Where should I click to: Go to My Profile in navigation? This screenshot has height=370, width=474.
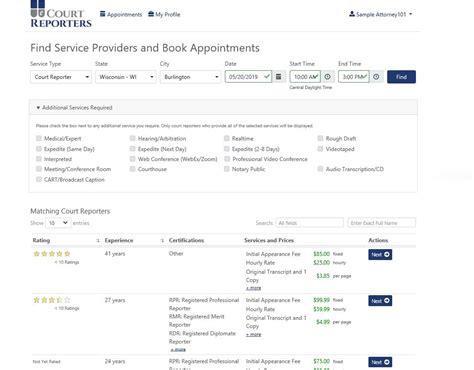pyautogui.click(x=164, y=14)
